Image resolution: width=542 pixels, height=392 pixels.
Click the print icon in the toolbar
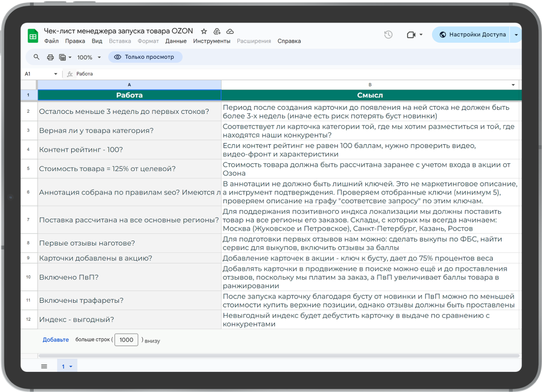tap(50, 57)
